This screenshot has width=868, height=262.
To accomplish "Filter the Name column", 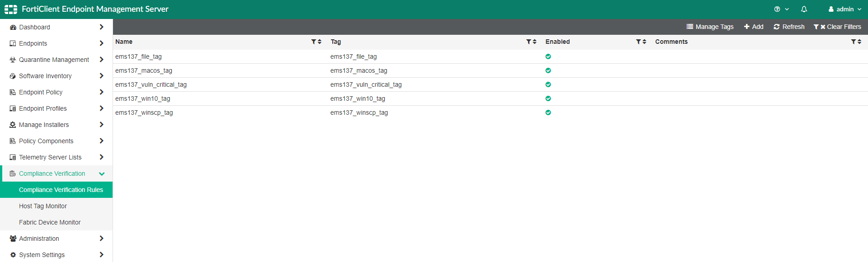I will click(x=314, y=42).
